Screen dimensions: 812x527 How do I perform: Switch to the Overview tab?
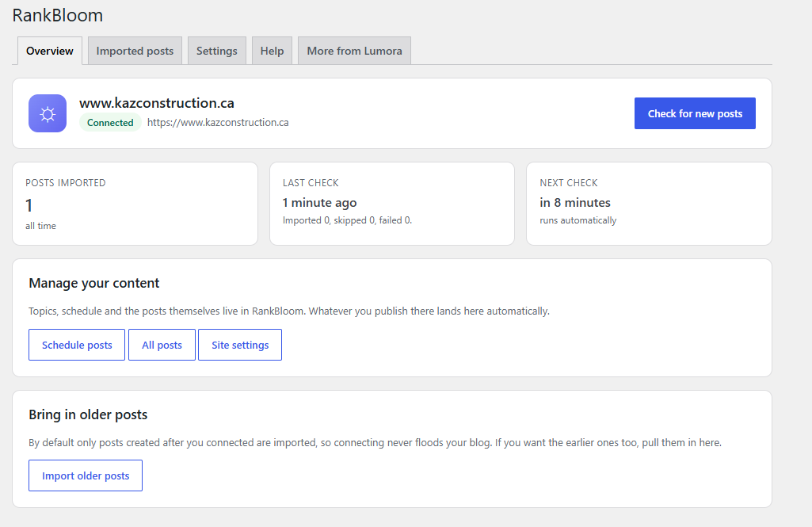[50, 51]
